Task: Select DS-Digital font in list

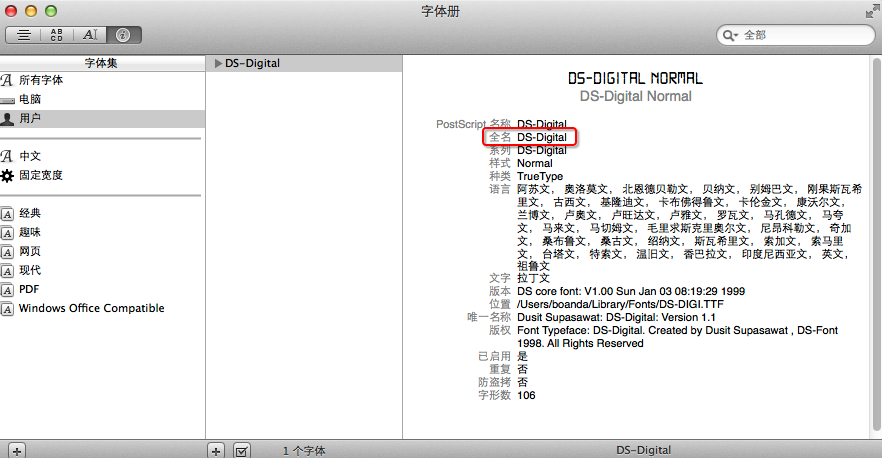Action: 304,64
